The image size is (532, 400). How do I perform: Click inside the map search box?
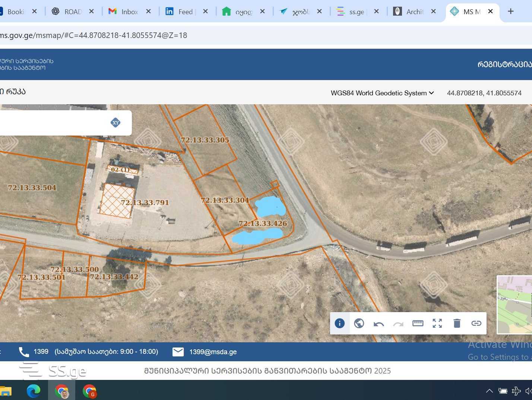tap(52, 123)
